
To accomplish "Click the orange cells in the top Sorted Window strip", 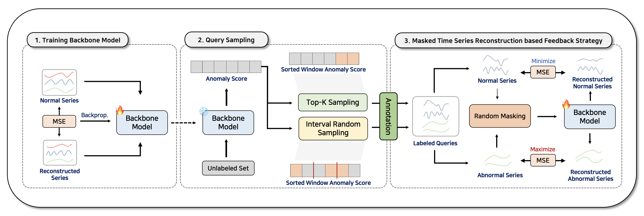I will tap(347, 59).
